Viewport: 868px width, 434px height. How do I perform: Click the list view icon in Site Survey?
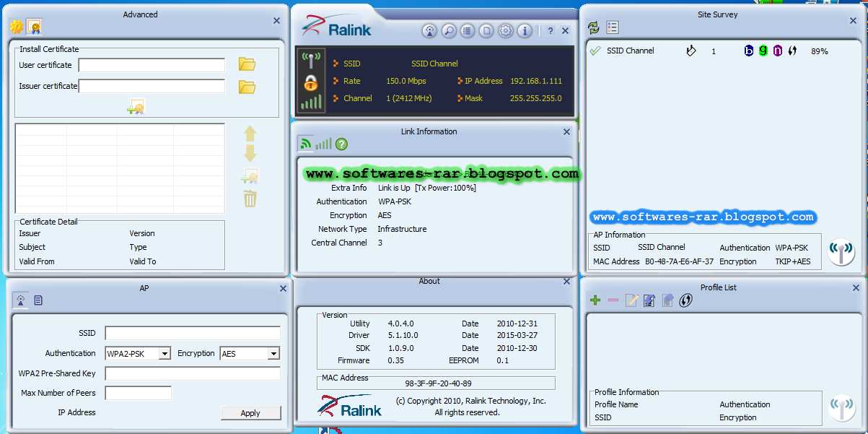(x=613, y=27)
